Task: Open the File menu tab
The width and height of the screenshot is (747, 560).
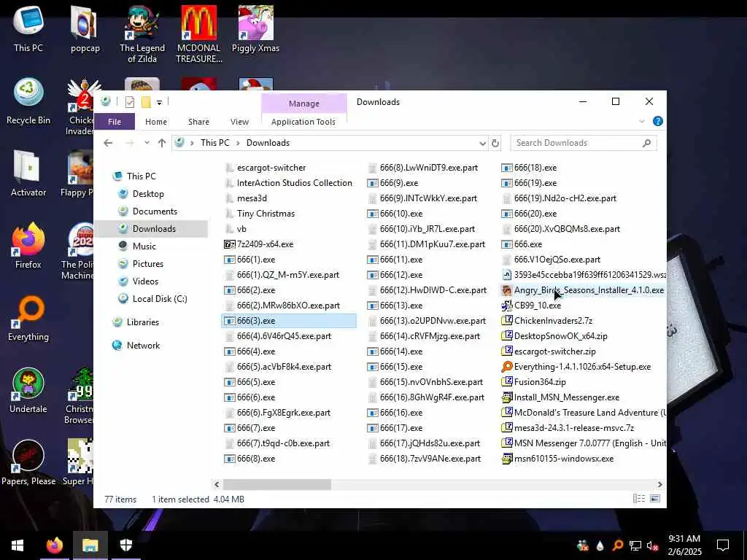Action: coord(115,122)
